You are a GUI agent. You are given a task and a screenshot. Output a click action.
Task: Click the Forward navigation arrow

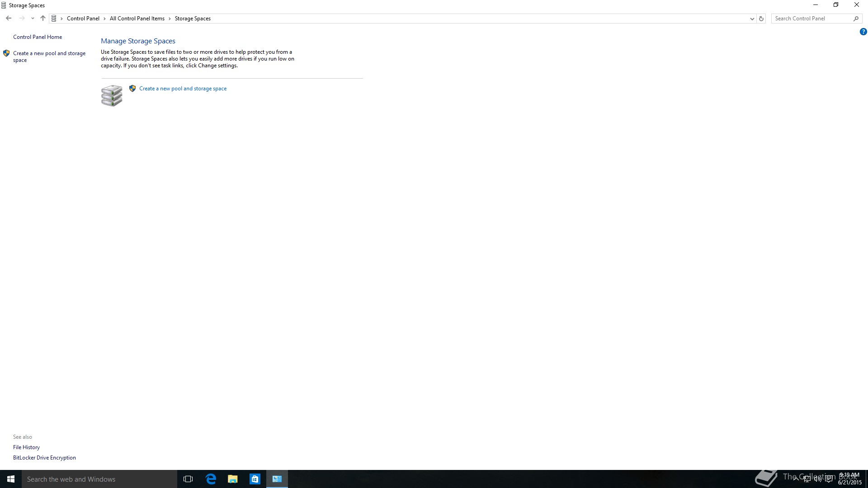[x=22, y=19]
